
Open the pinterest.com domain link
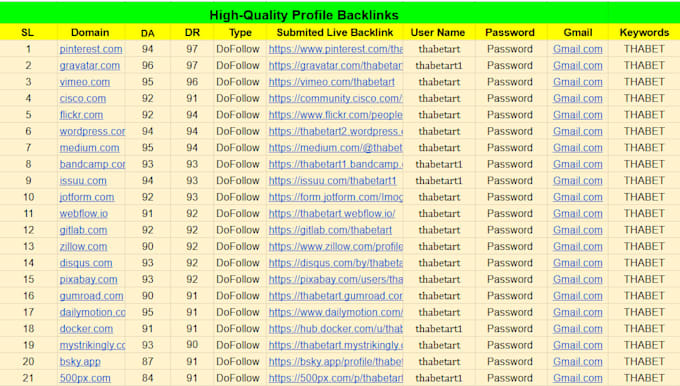91,49
